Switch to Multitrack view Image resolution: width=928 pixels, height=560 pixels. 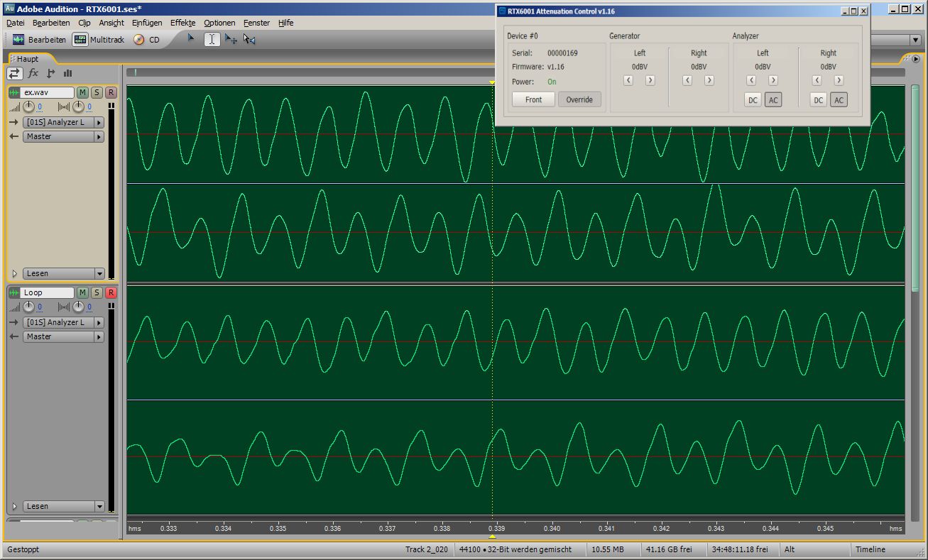point(99,40)
